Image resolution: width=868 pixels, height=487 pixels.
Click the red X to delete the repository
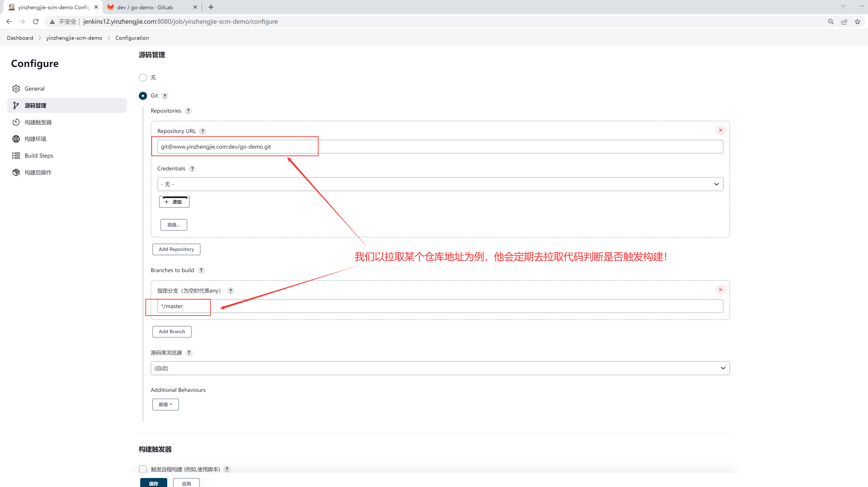[720, 130]
